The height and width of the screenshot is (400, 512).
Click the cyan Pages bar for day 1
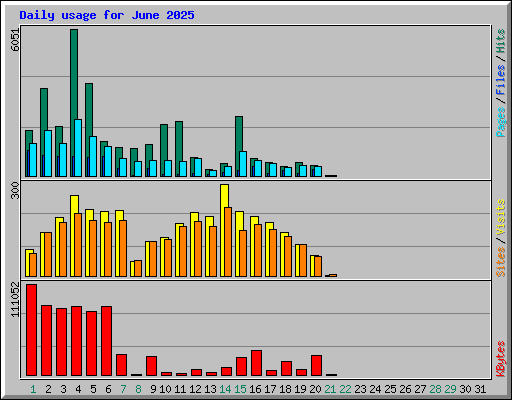point(33,160)
